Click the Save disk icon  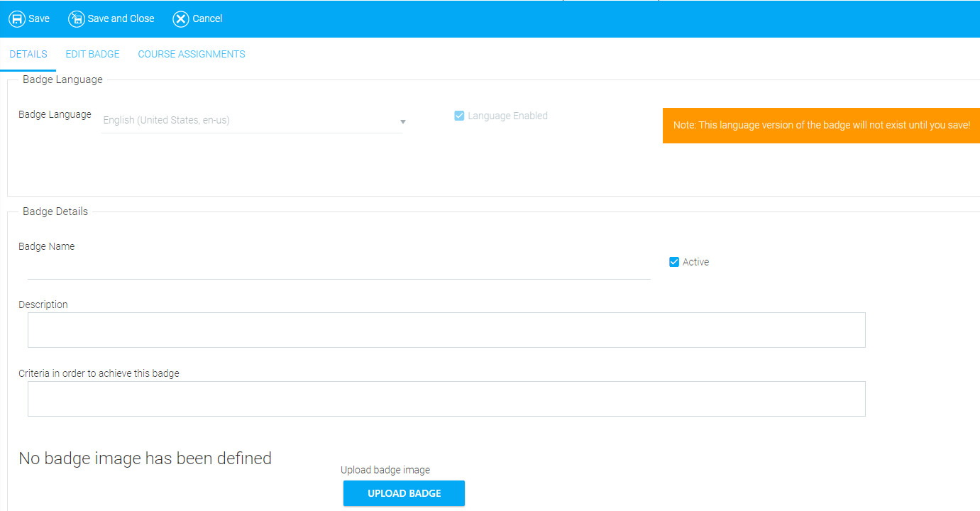click(x=17, y=19)
